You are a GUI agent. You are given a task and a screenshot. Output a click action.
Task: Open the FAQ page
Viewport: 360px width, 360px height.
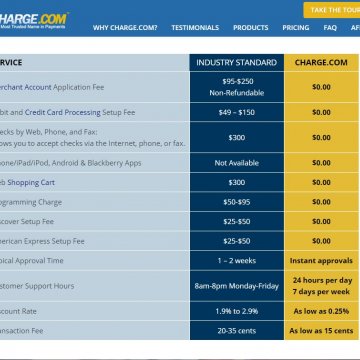point(330,28)
